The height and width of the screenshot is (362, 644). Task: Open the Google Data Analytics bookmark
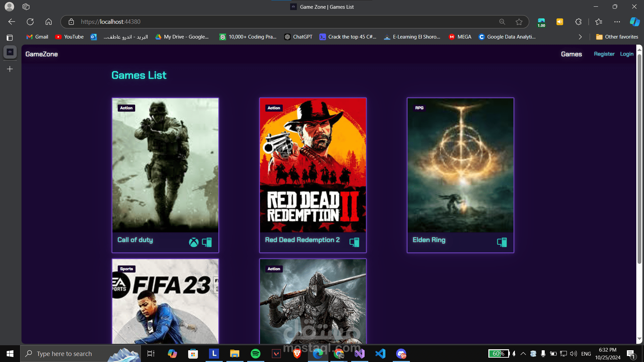(507, 37)
